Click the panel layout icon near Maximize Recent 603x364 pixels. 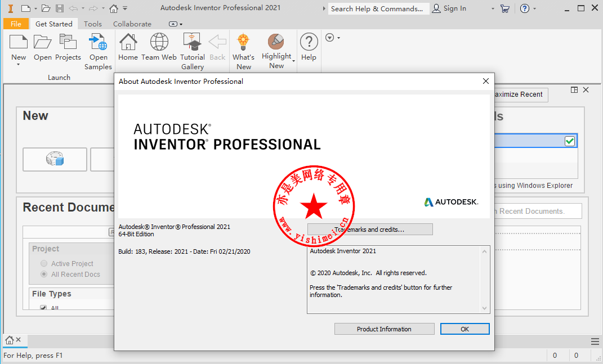pyautogui.click(x=574, y=90)
